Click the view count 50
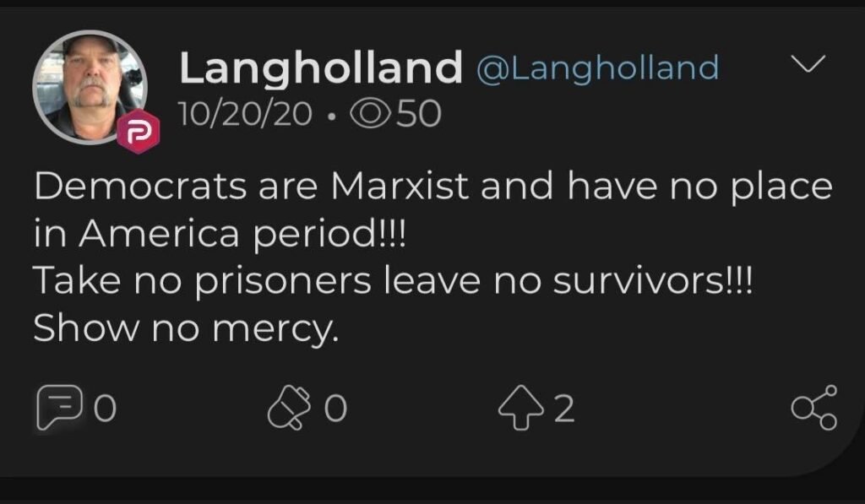Screen dimensions: 865x504 tap(418, 112)
